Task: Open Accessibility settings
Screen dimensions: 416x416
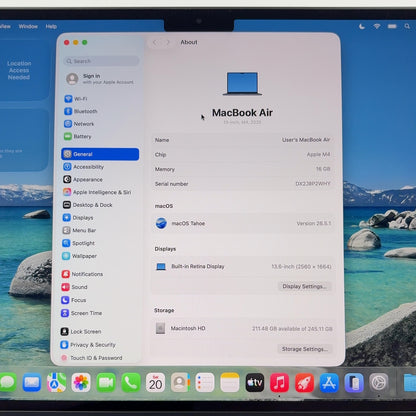Action: [84, 167]
